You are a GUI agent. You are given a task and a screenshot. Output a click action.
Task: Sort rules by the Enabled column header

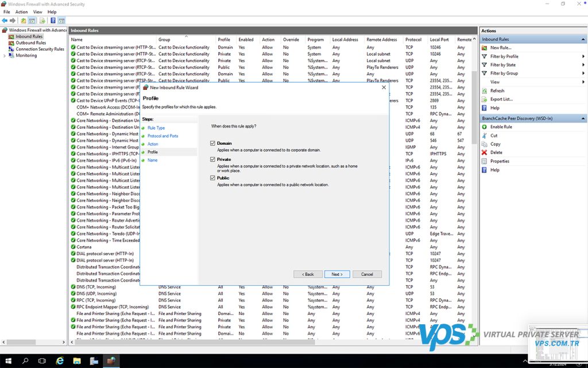pyautogui.click(x=248, y=40)
